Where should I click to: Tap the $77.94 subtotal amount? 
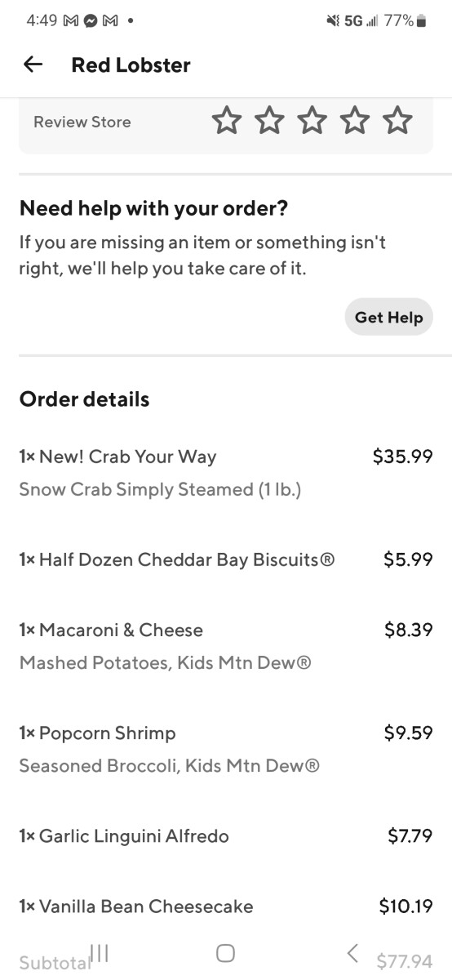pyautogui.click(x=405, y=960)
